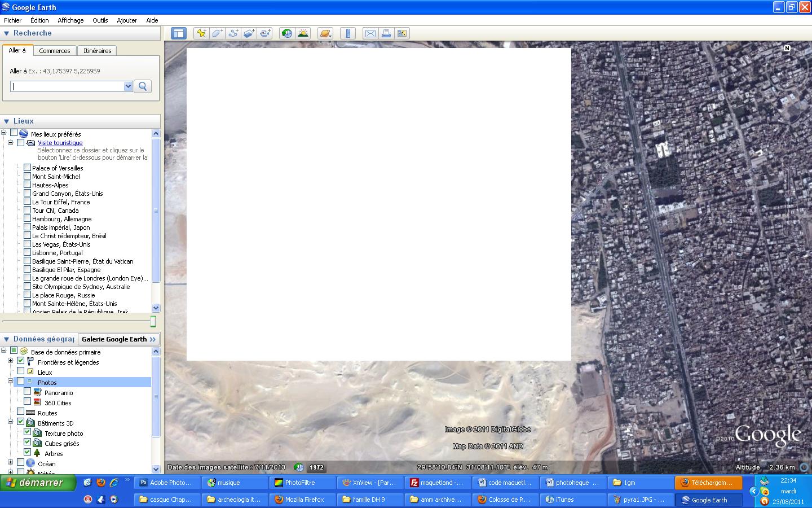Switch to PhotoFiltre in the taskbar
Image resolution: width=812 pixels, height=508 pixels.
(x=302, y=483)
